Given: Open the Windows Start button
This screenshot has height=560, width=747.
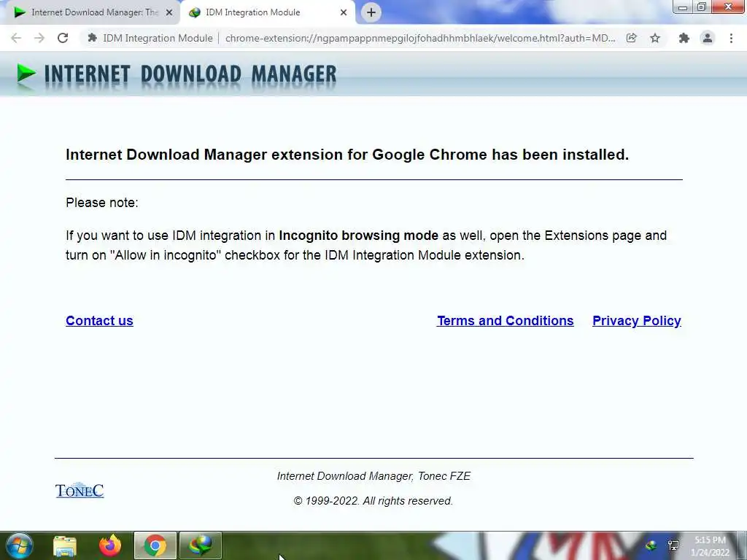Looking at the screenshot, I should [x=19, y=545].
